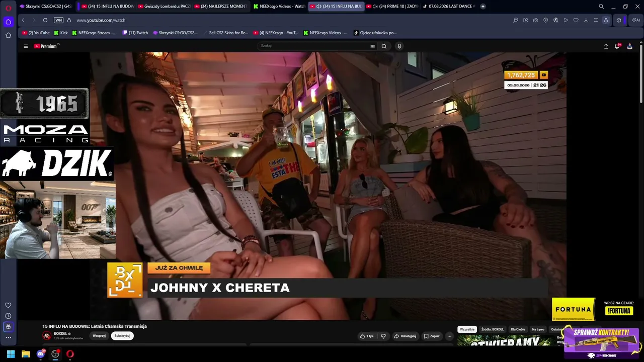Open the Sell CS2 Skins bookmark
The width and height of the screenshot is (644, 362).
(225, 33)
